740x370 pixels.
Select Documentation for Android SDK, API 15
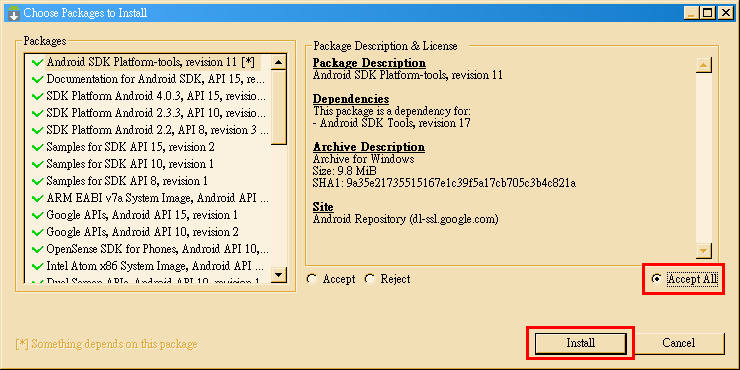[151, 79]
